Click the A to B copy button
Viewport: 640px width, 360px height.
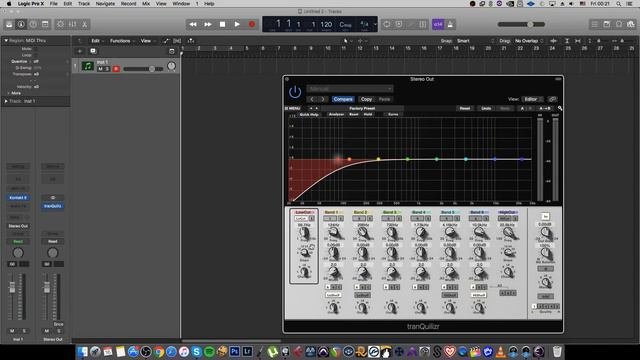tap(545, 109)
